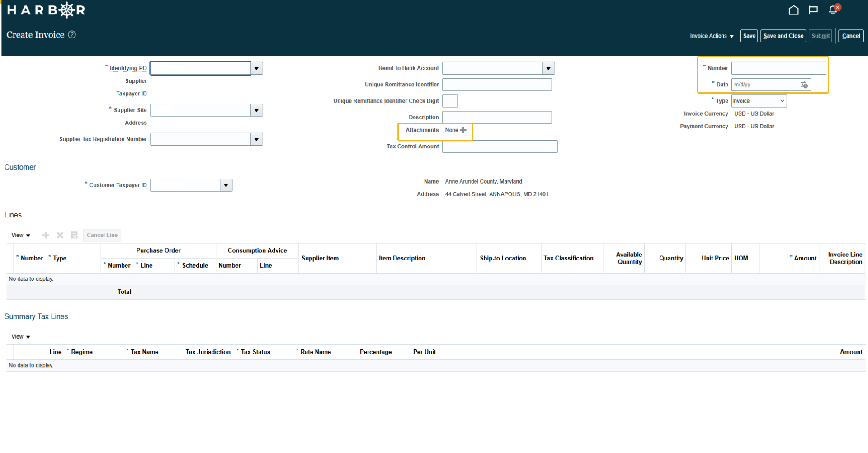Viewport: 868px width, 453px height.
Task: Click the Rate Name column header
Action: point(316,352)
